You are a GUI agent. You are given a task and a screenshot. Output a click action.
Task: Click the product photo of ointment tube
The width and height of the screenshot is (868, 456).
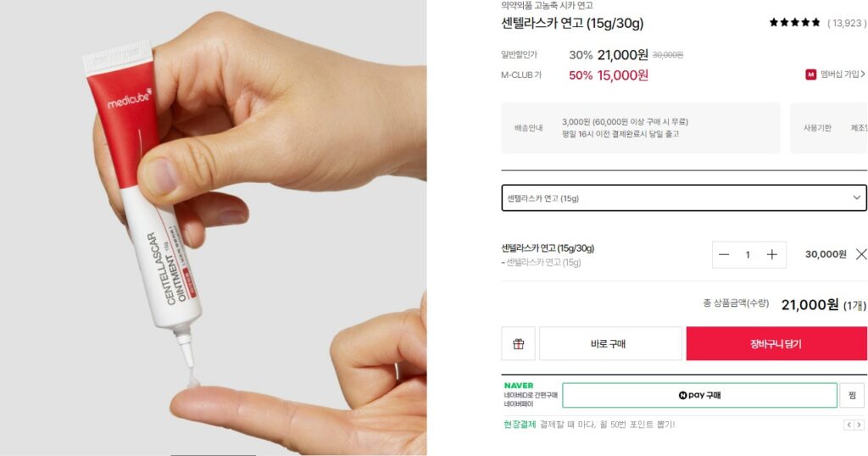(213, 228)
